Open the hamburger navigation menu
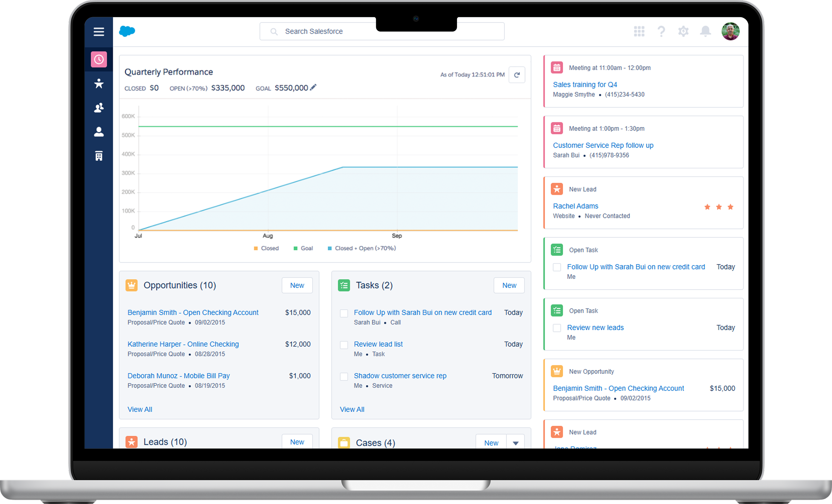The height and width of the screenshot is (504, 832). click(x=99, y=32)
